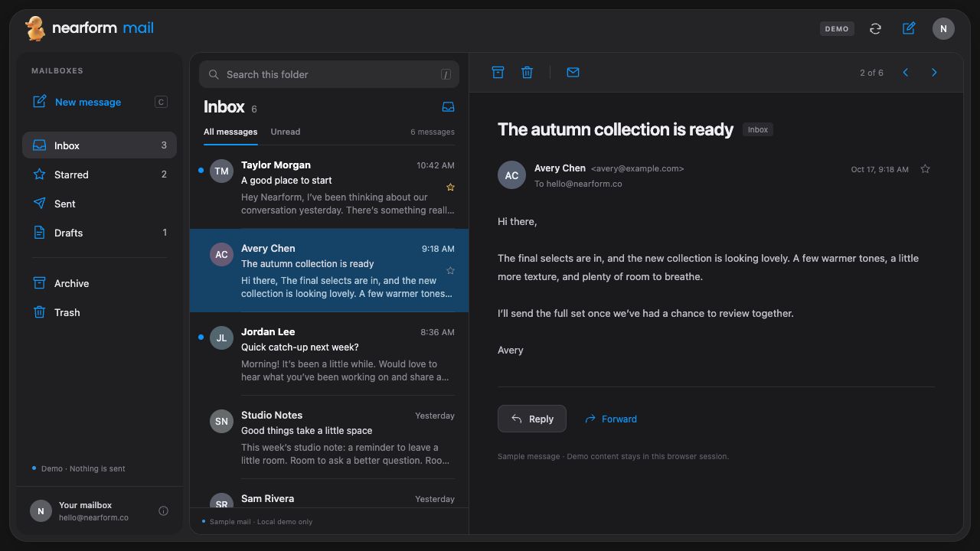Viewport: 980px width, 551px height.
Task: Open the Sent mailbox
Action: (100, 204)
